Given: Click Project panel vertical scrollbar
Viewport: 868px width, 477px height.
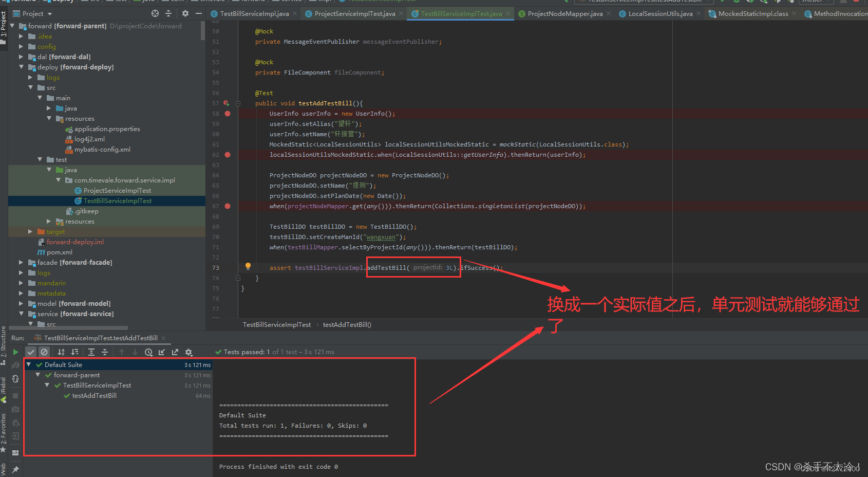Looking at the screenshot, I should tap(202, 30).
